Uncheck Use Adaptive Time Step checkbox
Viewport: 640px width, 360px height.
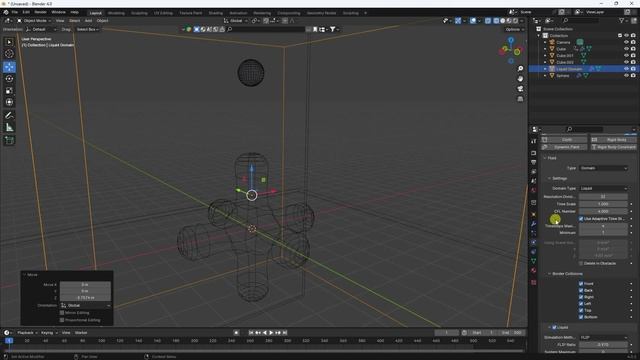click(x=581, y=219)
